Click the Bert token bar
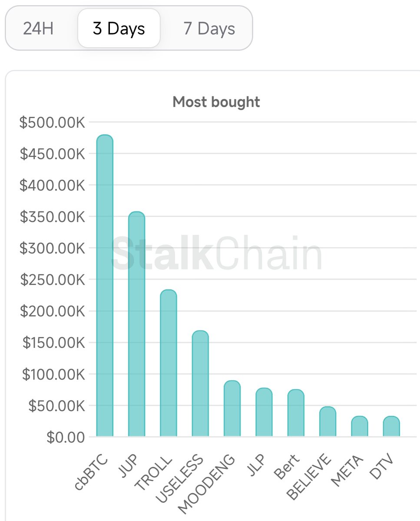This screenshot has width=420, height=521. point(295,413)
